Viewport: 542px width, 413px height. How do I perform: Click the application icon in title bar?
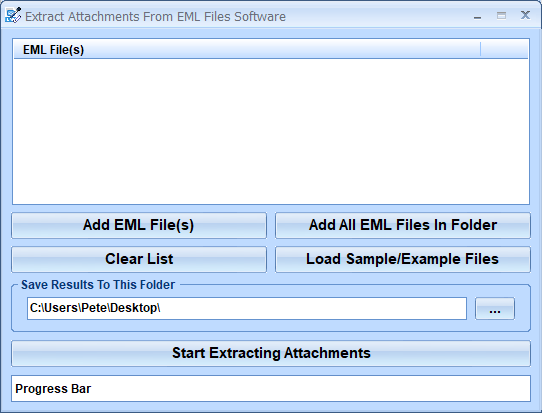(13, 15)
